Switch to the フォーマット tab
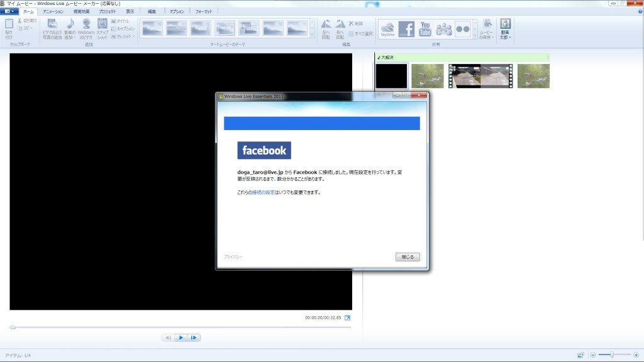 pyautogui.click(x=204, y=11)
